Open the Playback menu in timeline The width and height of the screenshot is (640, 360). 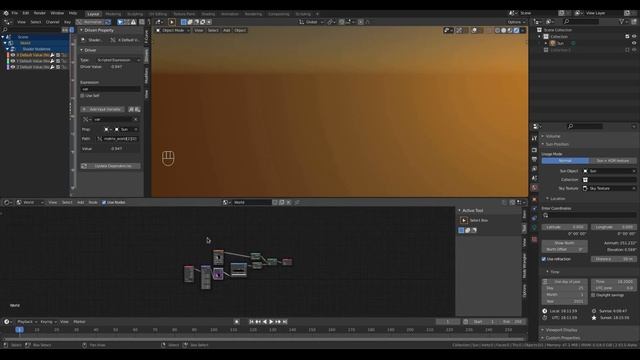coord(26,322)
